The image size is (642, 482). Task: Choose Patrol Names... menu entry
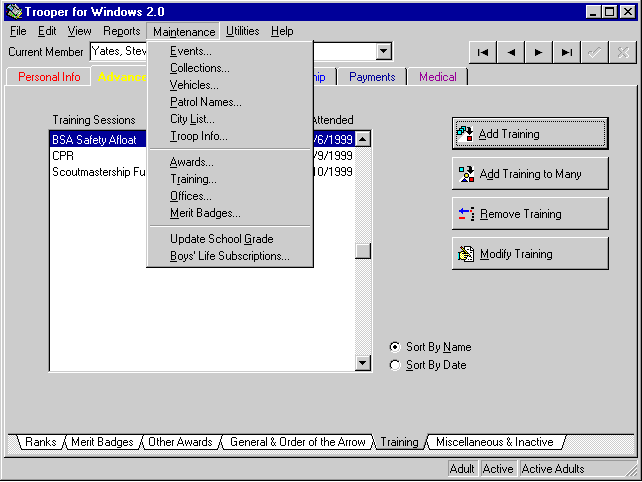(230, 102)
